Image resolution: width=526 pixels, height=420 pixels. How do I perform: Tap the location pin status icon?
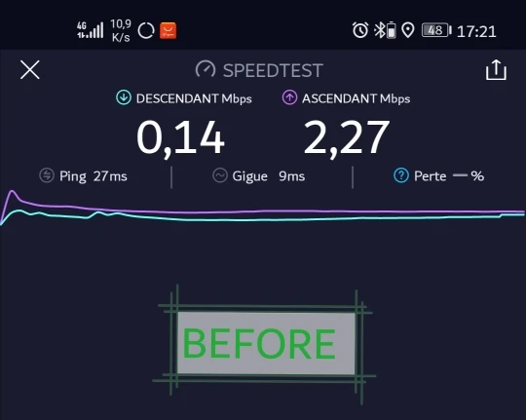click(408, 30)
